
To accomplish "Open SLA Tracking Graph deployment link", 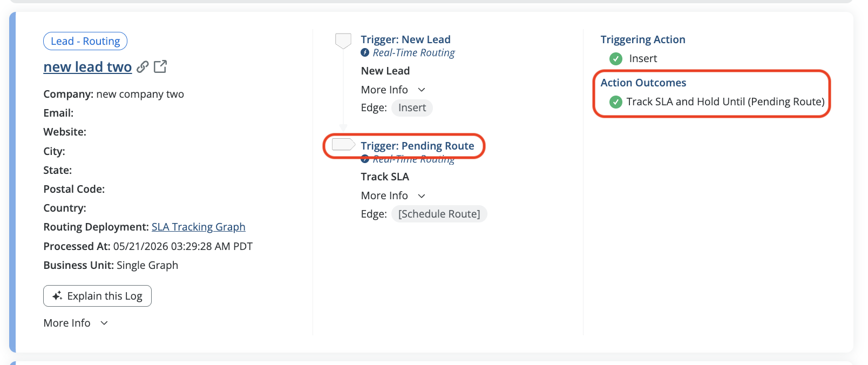I will click(199, 227).
